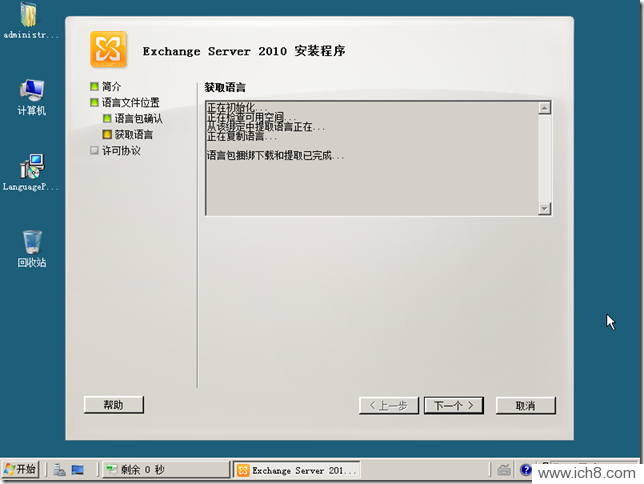Select the 简介 step indicator square
644x484 pixels.
coord(94,86)
